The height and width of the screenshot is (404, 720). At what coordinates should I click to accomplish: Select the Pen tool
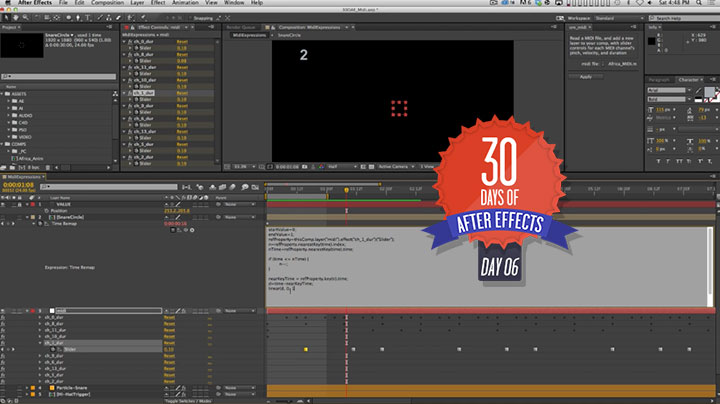coord(78,17)
